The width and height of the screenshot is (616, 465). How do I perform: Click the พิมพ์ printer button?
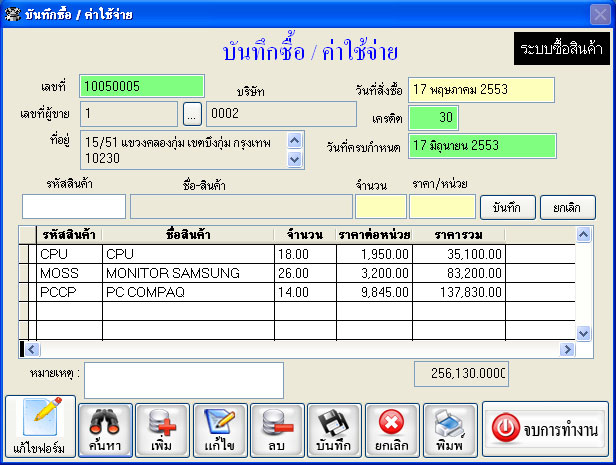click(450, 430)
